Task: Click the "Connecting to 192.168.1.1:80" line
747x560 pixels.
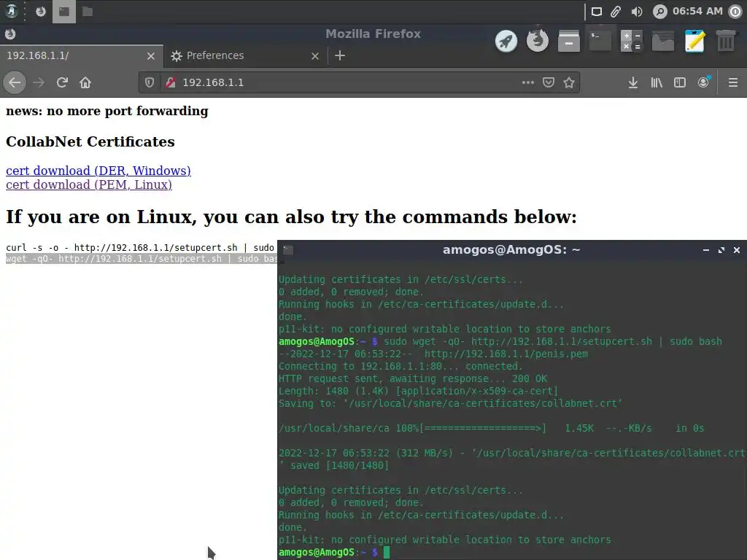Action: 400,366
